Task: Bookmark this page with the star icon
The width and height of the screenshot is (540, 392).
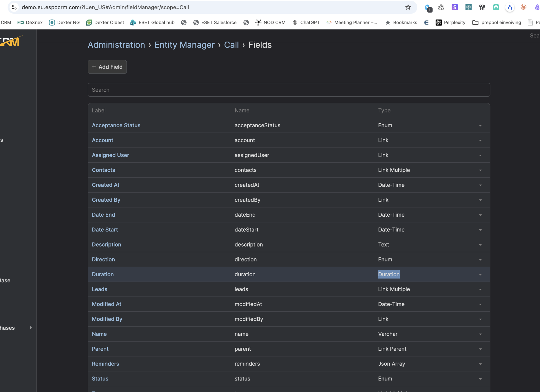Action: 408,7
